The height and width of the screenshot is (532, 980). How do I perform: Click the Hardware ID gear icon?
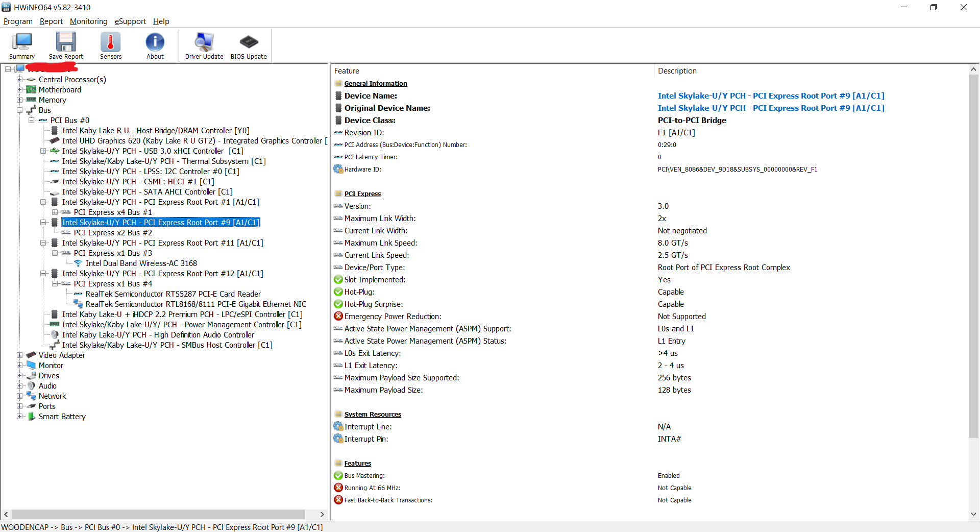coord(338,169)
